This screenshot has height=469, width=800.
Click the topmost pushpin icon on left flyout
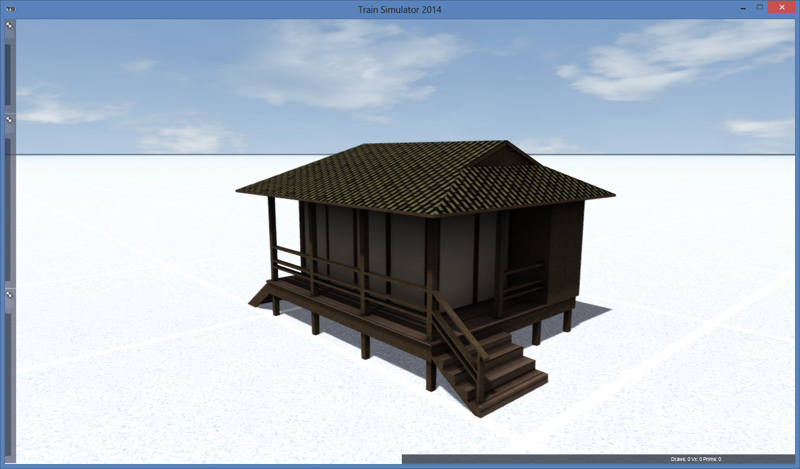point(9,26)
